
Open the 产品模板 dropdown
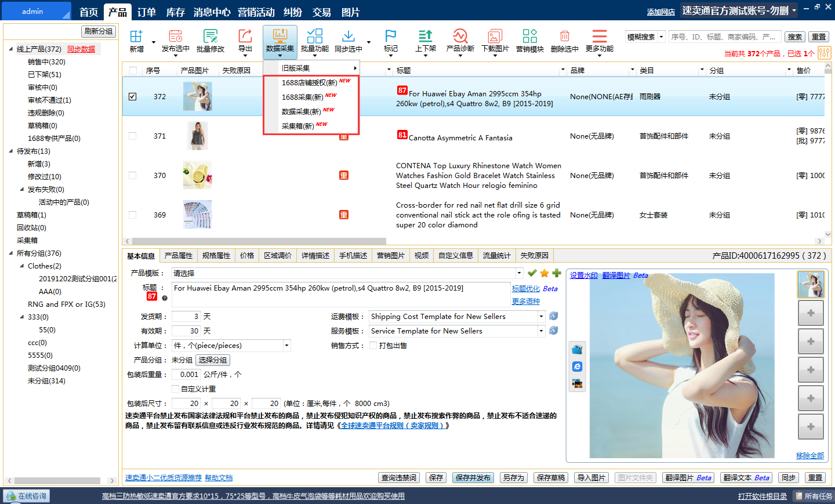pos(519,273)
